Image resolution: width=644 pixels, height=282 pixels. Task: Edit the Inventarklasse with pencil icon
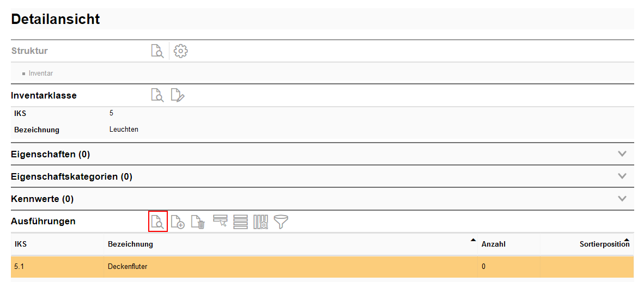pos(178,95)
